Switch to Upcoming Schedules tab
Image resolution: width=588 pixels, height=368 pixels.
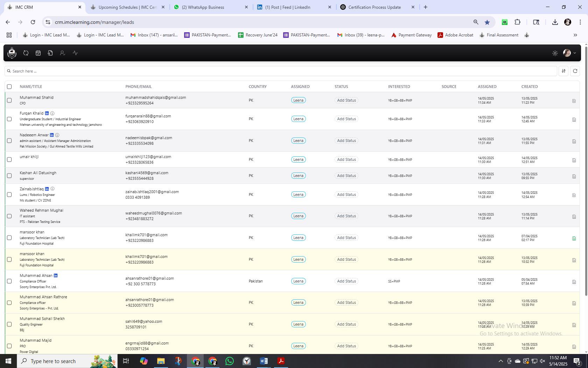tap(127, 7)
